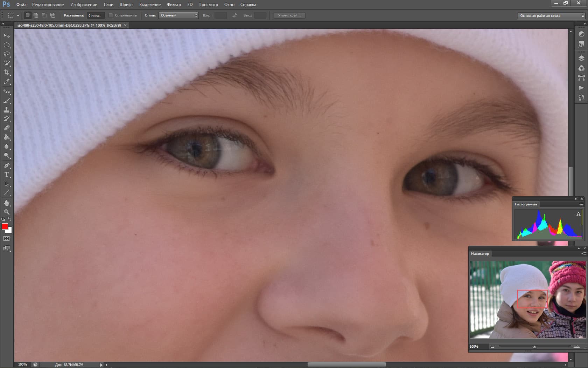Open the Фильтр menu
588x368 pixels.
tap(174, 5)
